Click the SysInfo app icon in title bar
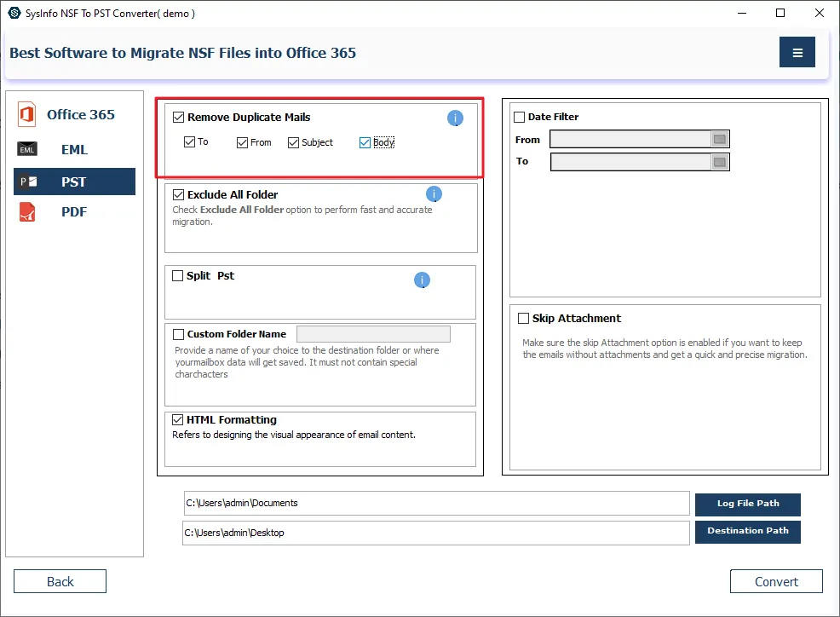The width and height of the screenshot is (840, 617). click(x=14, y=13)
